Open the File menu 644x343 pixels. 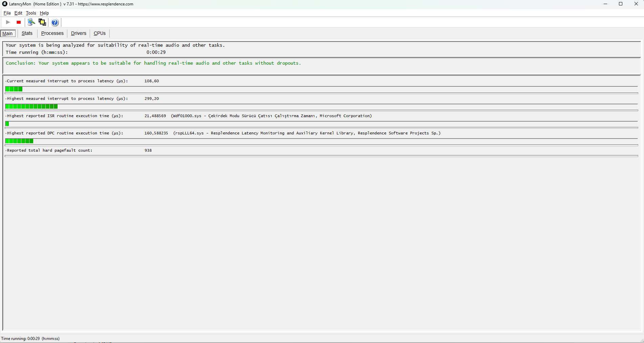tap(7, 13)
